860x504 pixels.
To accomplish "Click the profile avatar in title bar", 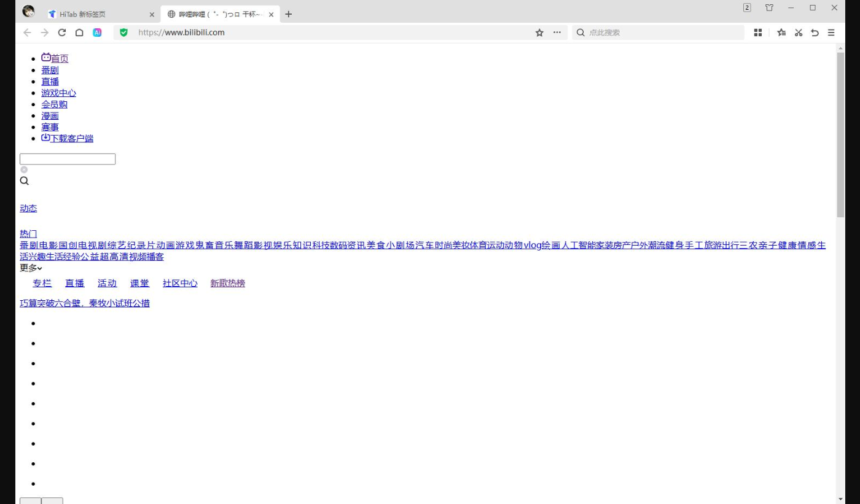I will pos(28,11).
